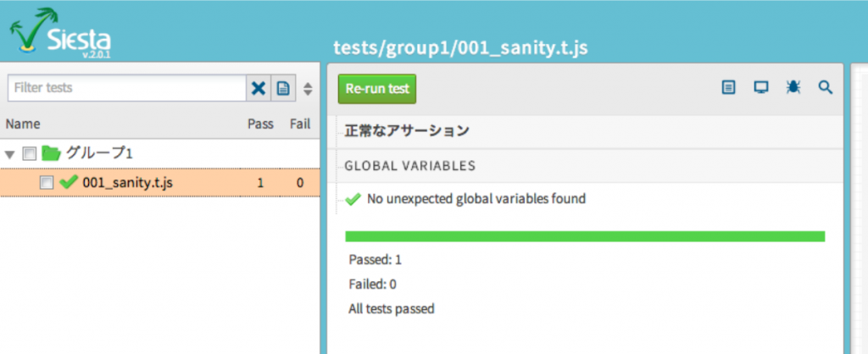Viewport: 868px width, 354px height.
Task: Click the Re-run test button
Action: click(377, 88)
